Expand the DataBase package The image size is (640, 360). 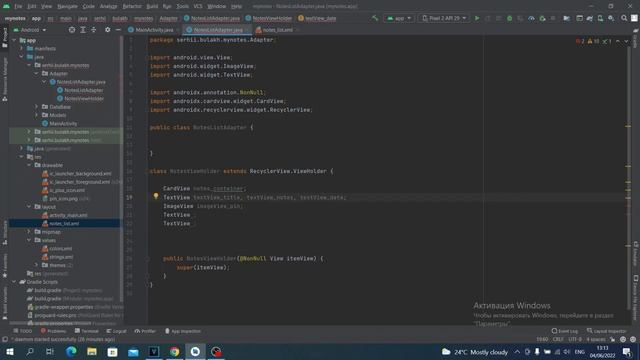(x=37, y=107)
